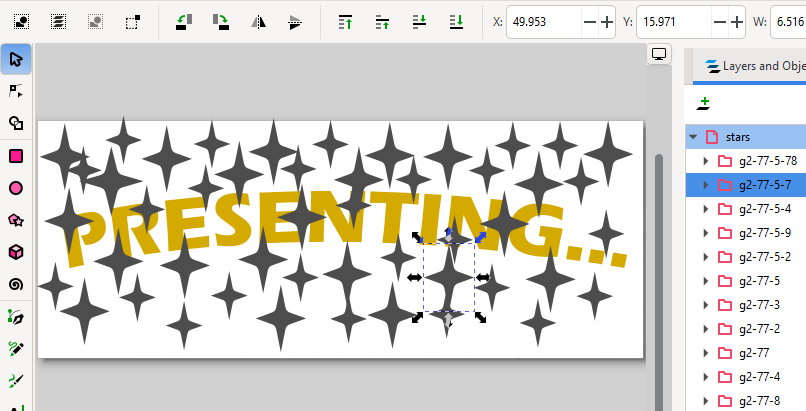
Task: Click the display mode monitor icon
Action: 659,54
